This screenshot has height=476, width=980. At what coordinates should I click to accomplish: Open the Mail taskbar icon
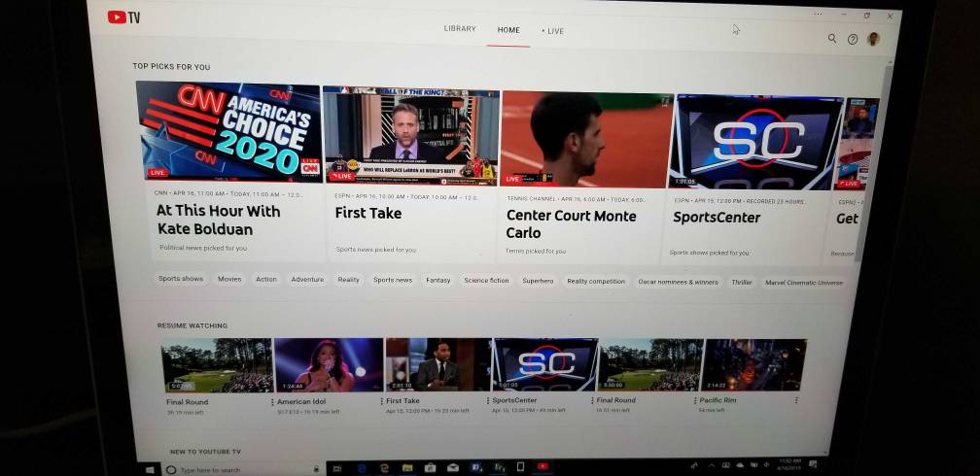453,467
